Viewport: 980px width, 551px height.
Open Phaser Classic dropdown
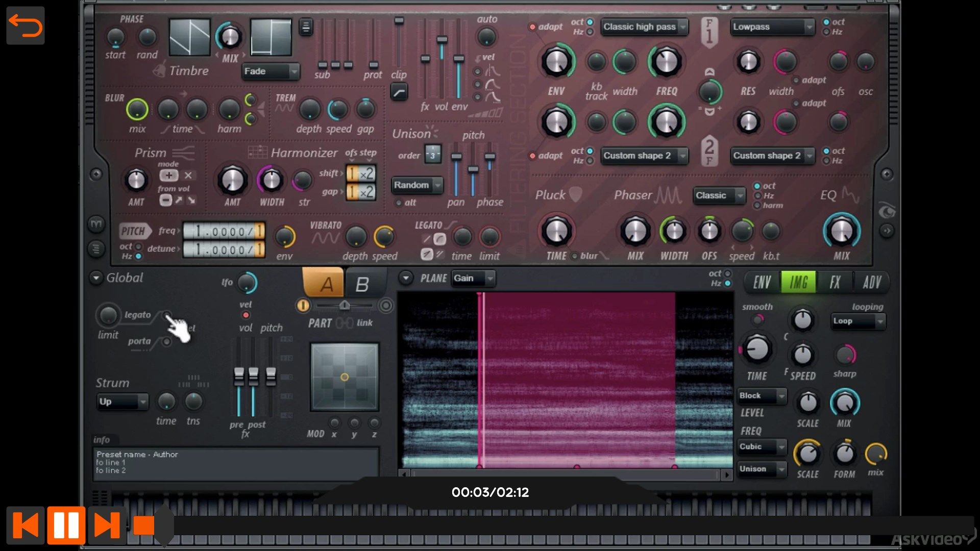719,195
